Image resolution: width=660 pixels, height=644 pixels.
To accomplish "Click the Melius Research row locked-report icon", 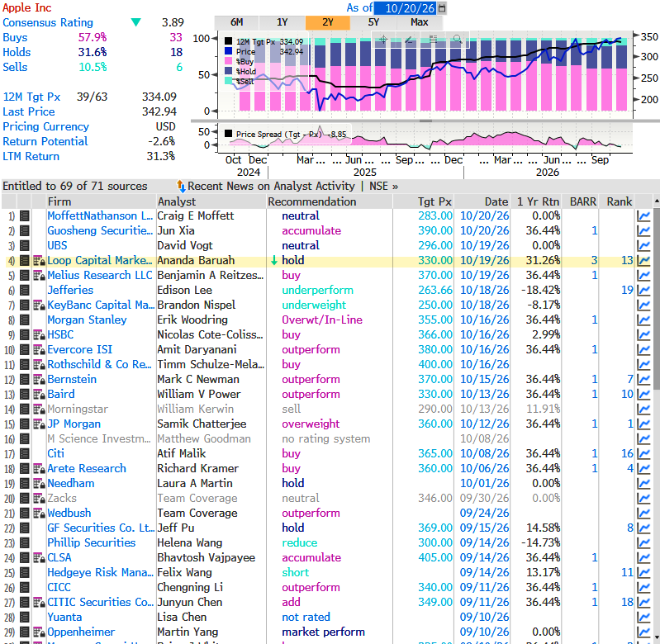I will [x=39, y=276].
